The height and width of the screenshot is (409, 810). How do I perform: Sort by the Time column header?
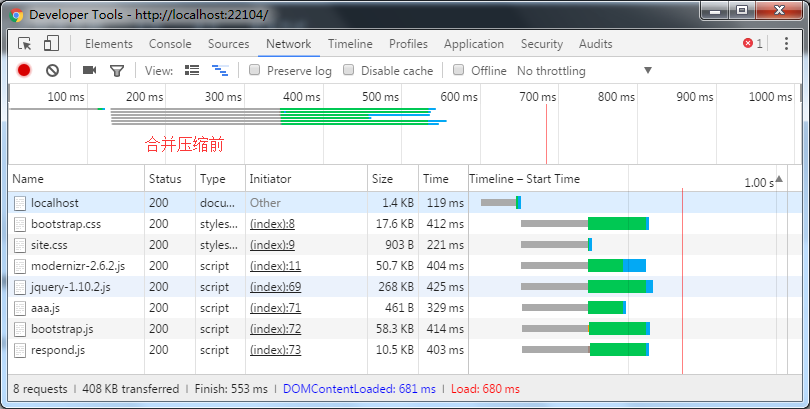(443, 179)
